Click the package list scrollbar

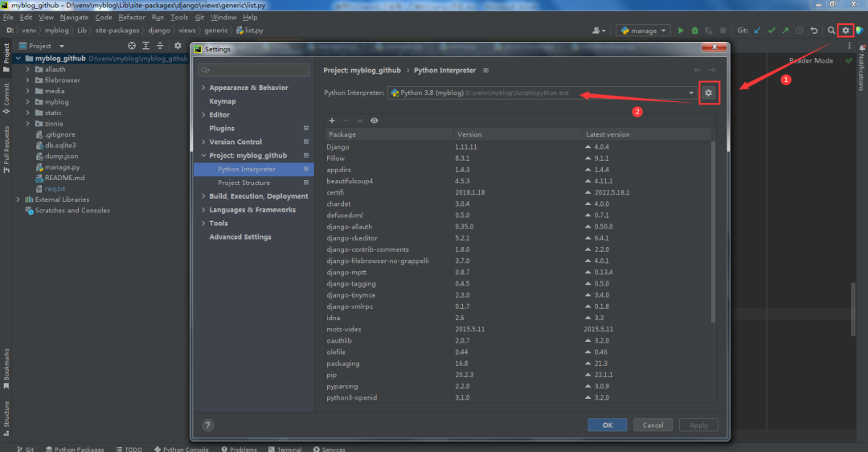click(713, 232)
